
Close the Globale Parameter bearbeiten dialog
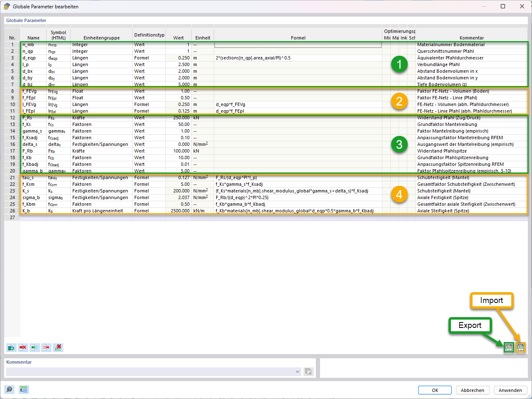click(x=522, y=6)
